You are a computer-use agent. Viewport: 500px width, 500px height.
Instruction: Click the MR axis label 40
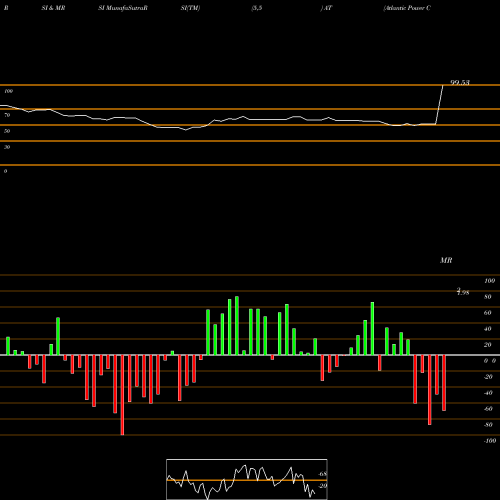click(x=488, y=329)
